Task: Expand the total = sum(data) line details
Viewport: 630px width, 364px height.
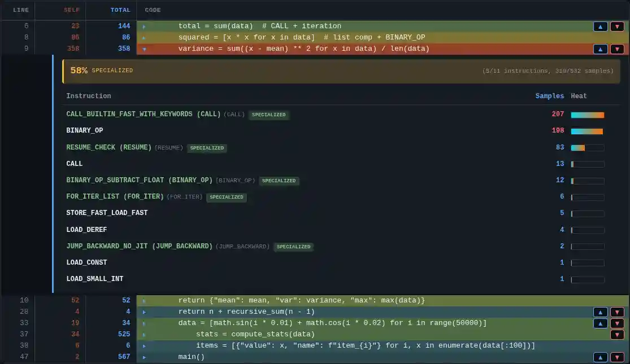Action: pyautogui.click(x=145, y=26)
